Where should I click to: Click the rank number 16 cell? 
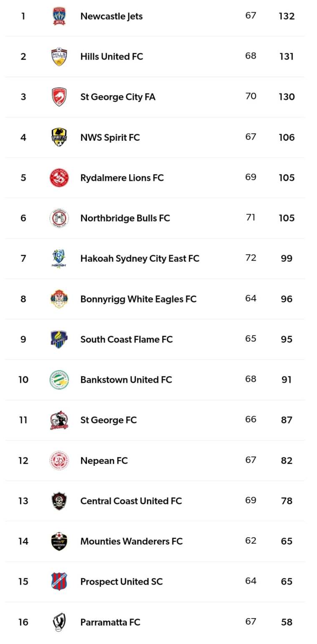(23, 622)
